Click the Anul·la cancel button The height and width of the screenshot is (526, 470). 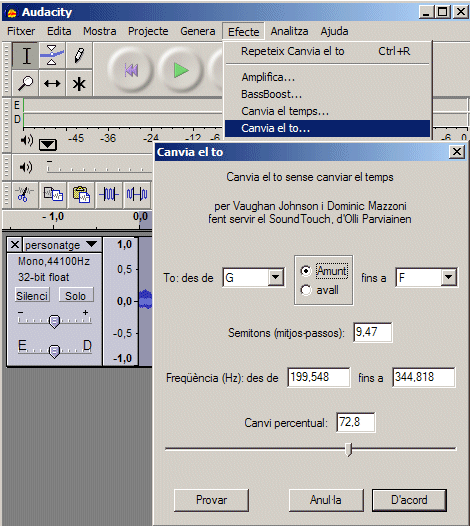(x=326, y=500)
